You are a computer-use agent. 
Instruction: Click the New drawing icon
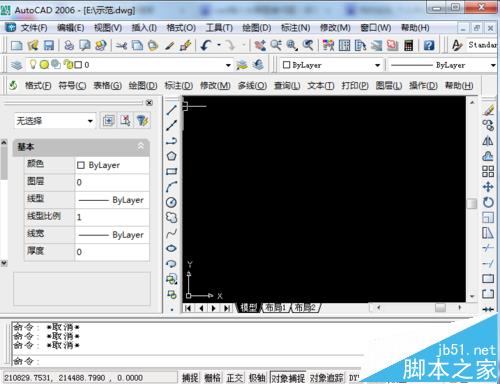coord(16,45)
